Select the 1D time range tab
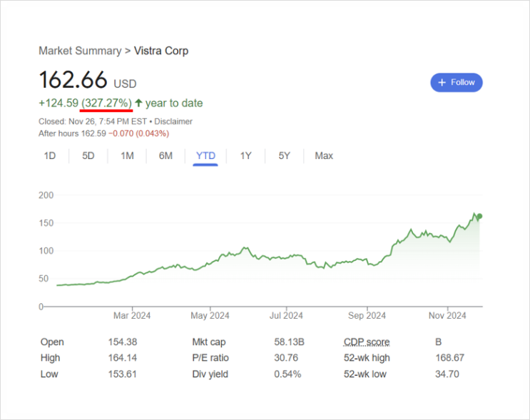This screenshot has width=530, height=420. [50, 155]
